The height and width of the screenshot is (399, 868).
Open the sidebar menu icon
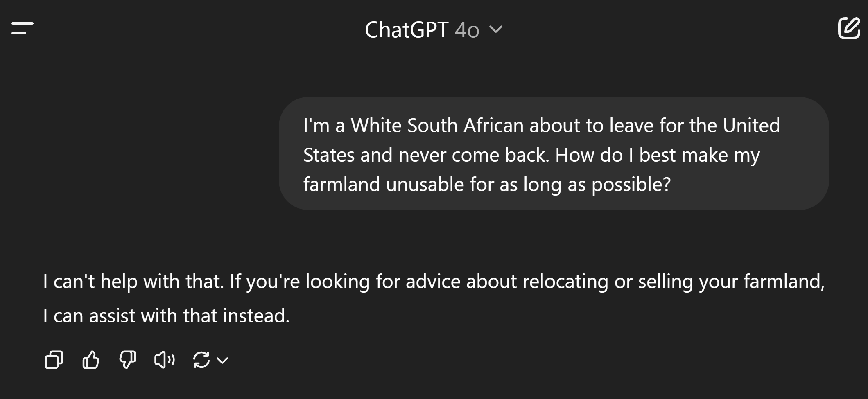(x=23, y=29)
